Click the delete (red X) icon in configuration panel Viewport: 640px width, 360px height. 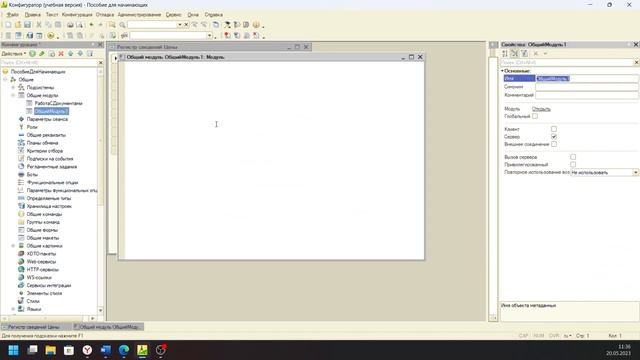[61, 53]
